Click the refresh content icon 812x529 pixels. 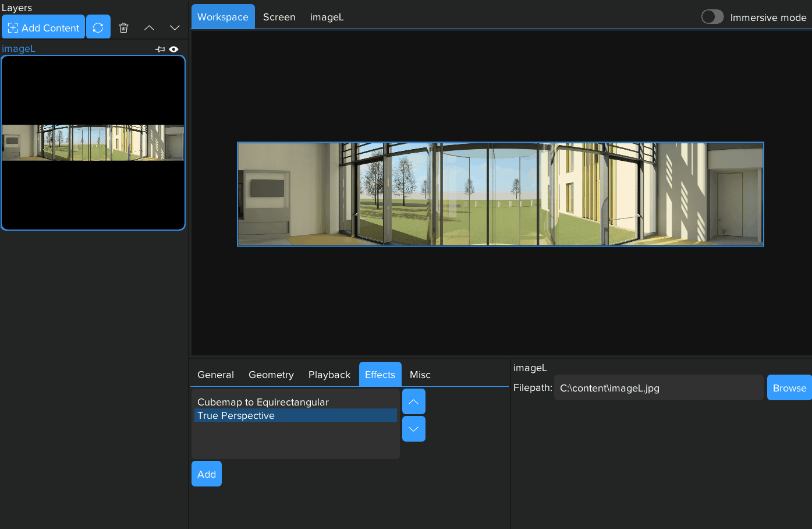click(x=98, y=27)
